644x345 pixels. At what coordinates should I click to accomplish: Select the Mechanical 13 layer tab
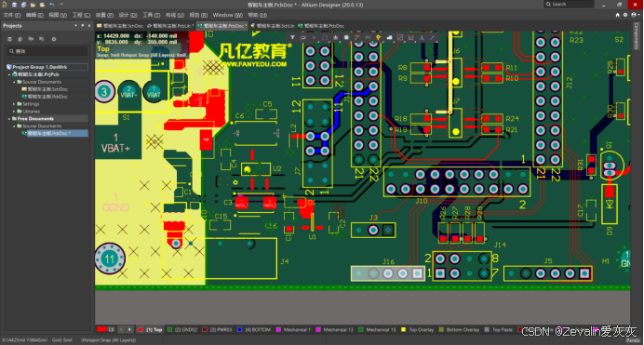point(334,329)
